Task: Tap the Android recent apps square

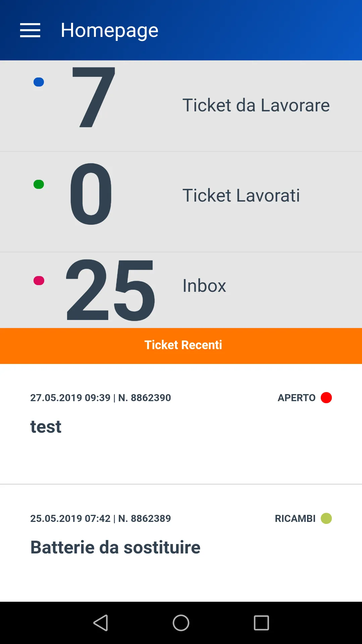Action: (261, 623)
